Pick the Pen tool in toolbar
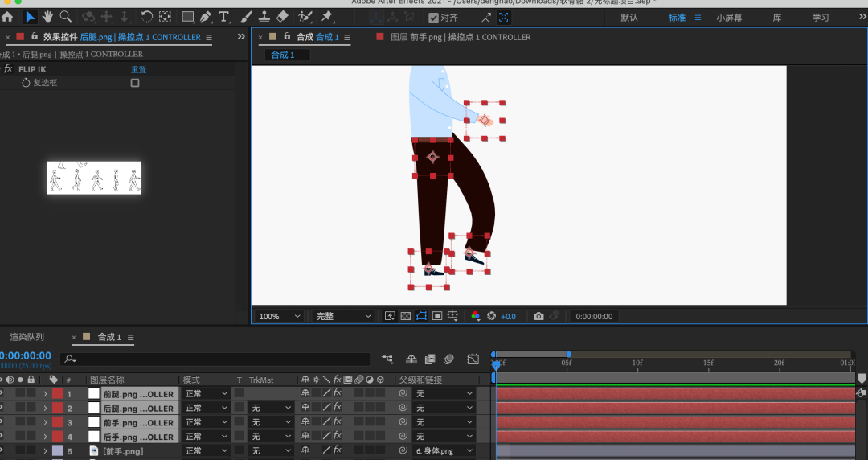This screenshot has height=460, width=868. point(206,17)
